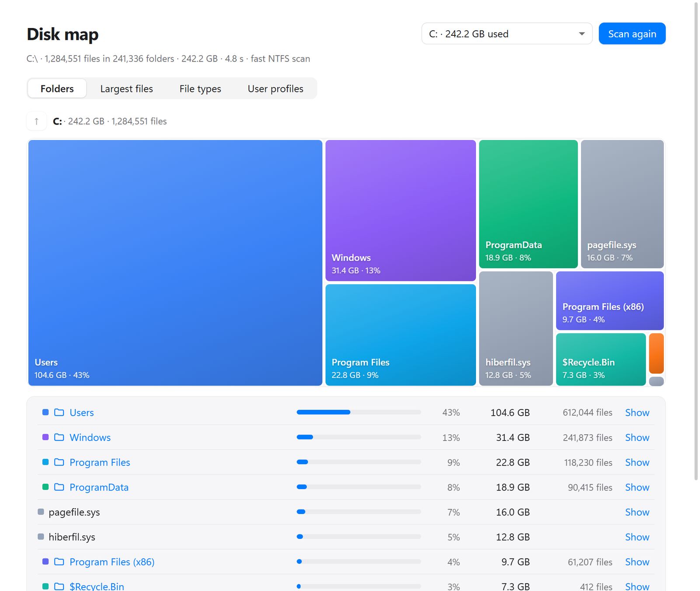The width and height of the screenshot is (700, 591).
Task: Select the Users treemap block
Action: 175,263
